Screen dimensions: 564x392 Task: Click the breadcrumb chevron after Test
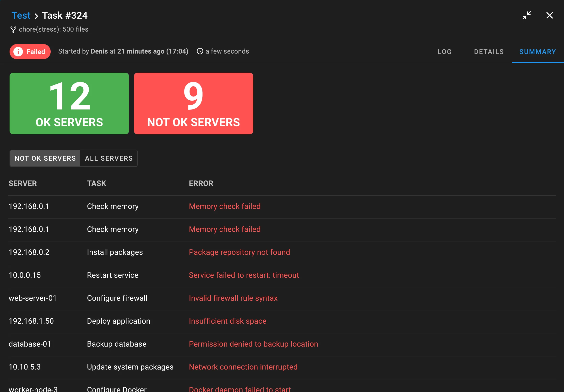coord(36,16)
